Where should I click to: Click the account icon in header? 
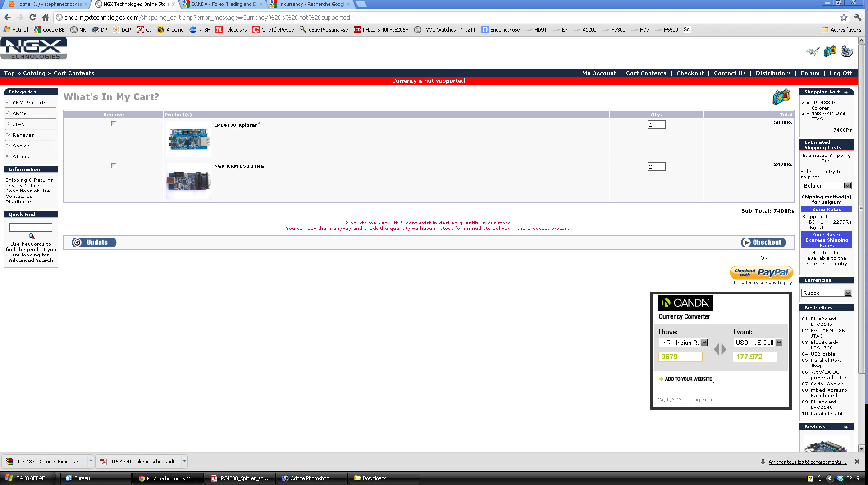(812, 51)
